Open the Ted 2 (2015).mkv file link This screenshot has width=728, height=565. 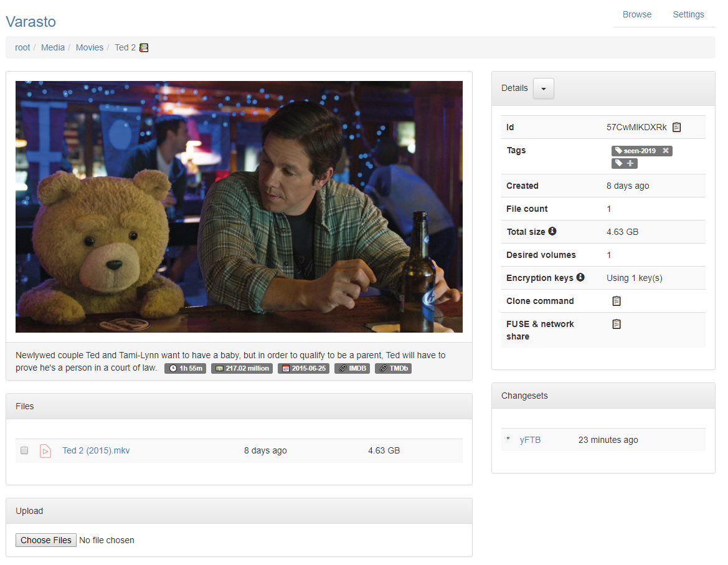click(x=96, y=450)
